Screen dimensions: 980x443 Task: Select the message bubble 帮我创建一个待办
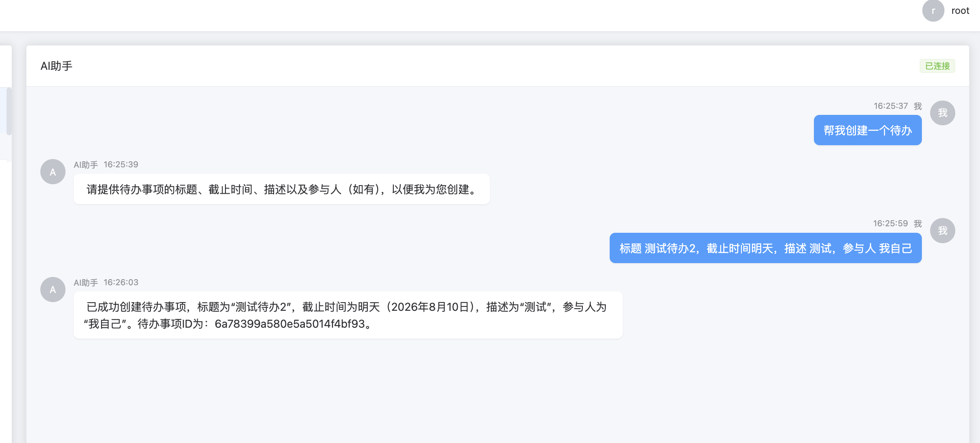click(868, 130)
